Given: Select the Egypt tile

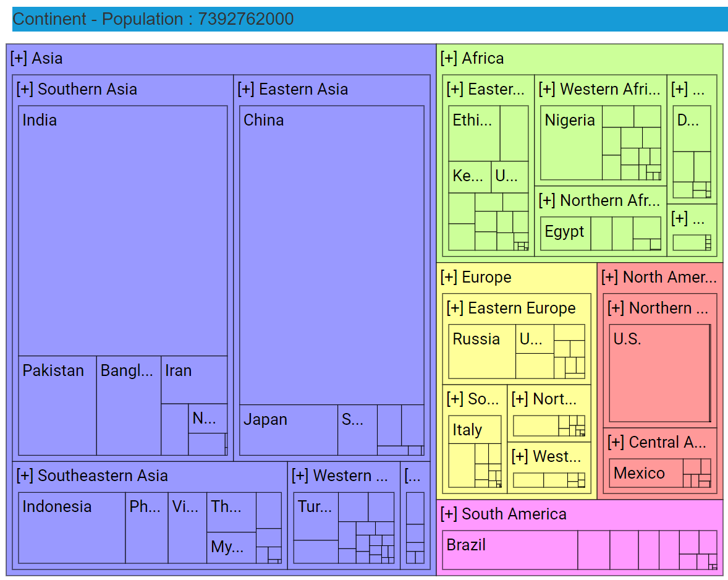Looking at the screenshot, I should [x=565, y=233].
